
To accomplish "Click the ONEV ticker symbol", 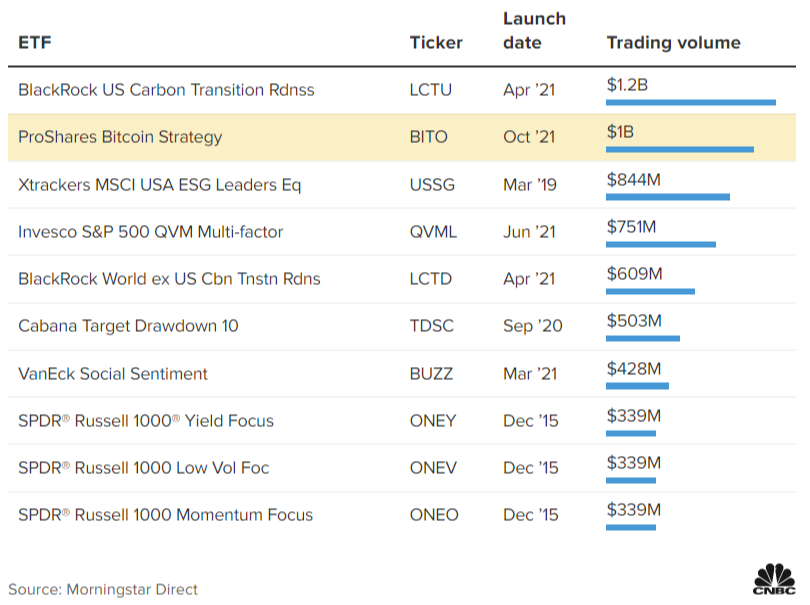I will tap(433, 468).
